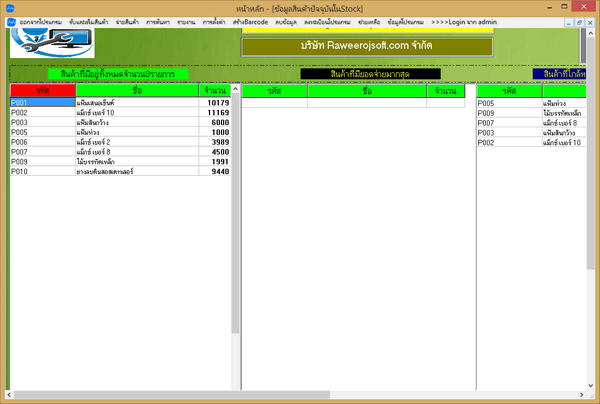Screen dimensions: 600x404
Task: Restore down the inner stock window in the menu bar
Action: [x=579, y=23]
